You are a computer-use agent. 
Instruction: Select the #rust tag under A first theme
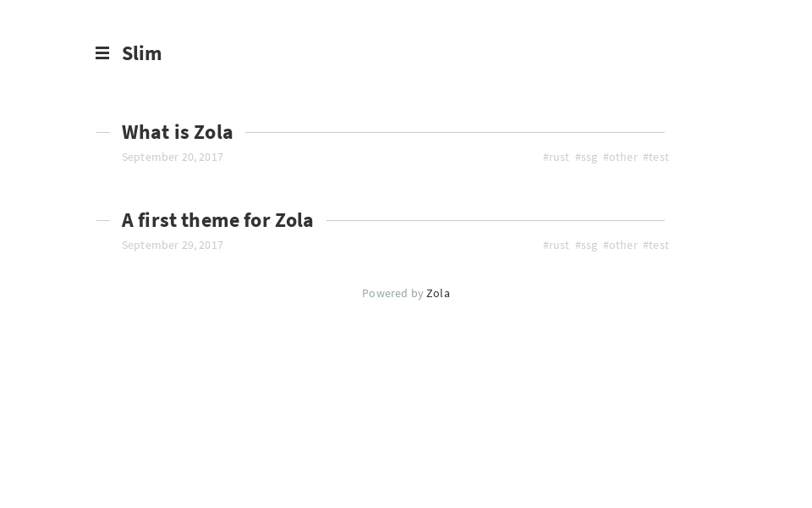click(556, 245)
